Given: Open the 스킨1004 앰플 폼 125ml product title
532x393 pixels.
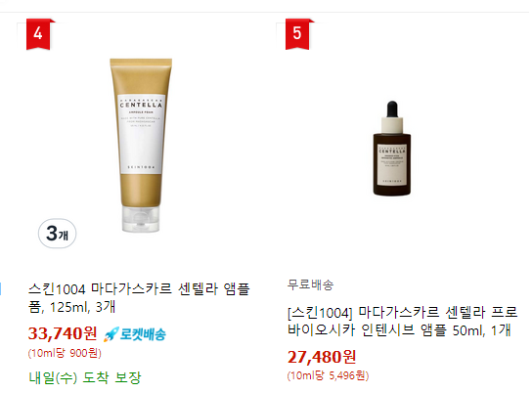Looking at the screenshot, I should click(139, 298).
